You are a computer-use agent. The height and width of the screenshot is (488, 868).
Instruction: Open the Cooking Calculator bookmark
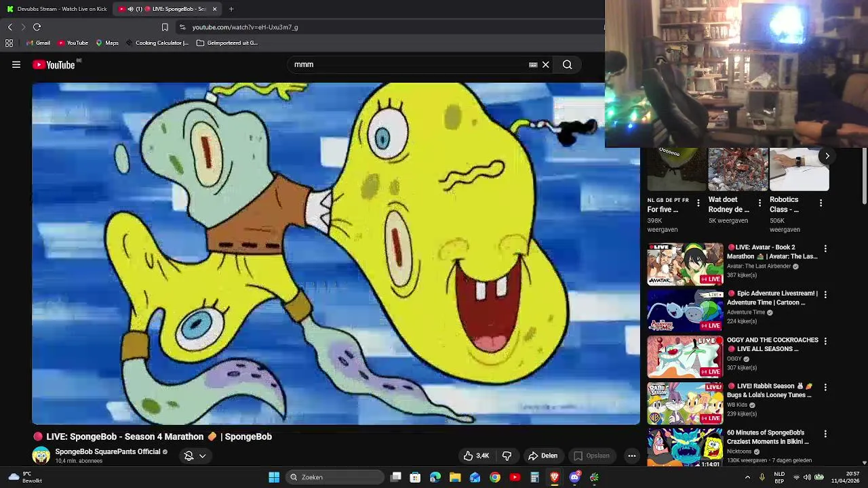(157, 43)
